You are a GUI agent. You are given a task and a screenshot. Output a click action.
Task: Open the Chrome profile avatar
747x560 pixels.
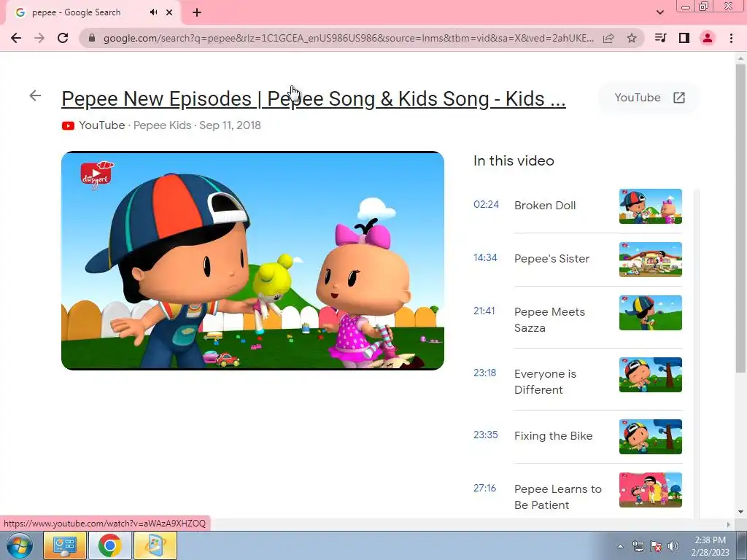tap(708, 38)
